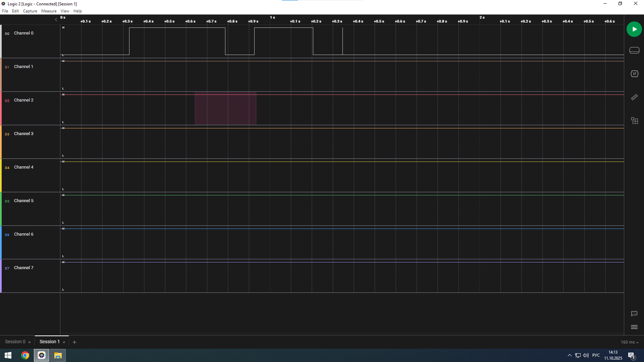Open the Capture menu
644x362 pixels.
pos(30,11)
